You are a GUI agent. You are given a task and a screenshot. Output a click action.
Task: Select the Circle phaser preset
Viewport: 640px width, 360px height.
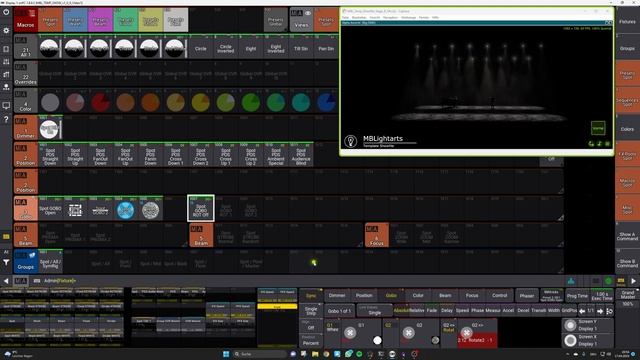coord(200,49)
